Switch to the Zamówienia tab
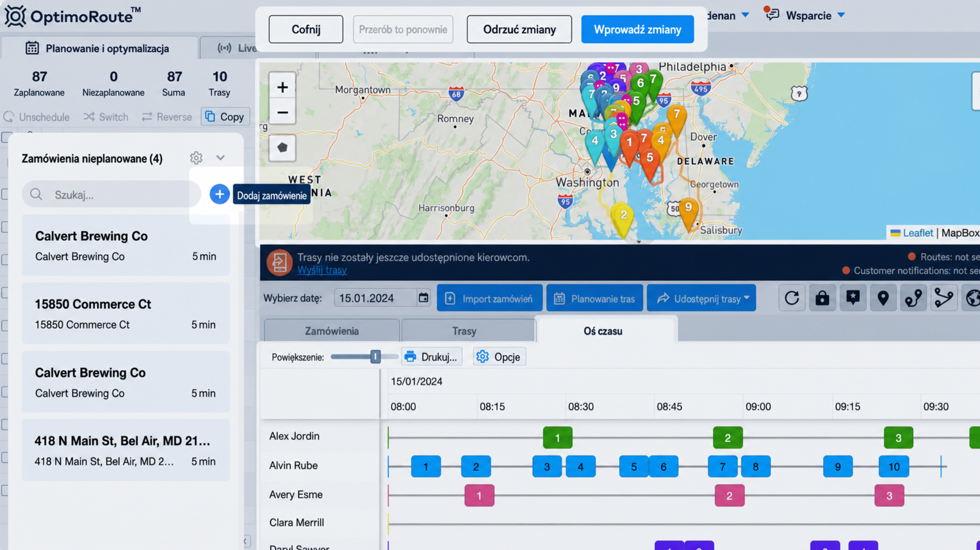980x550 pixels. coord(332,331)
